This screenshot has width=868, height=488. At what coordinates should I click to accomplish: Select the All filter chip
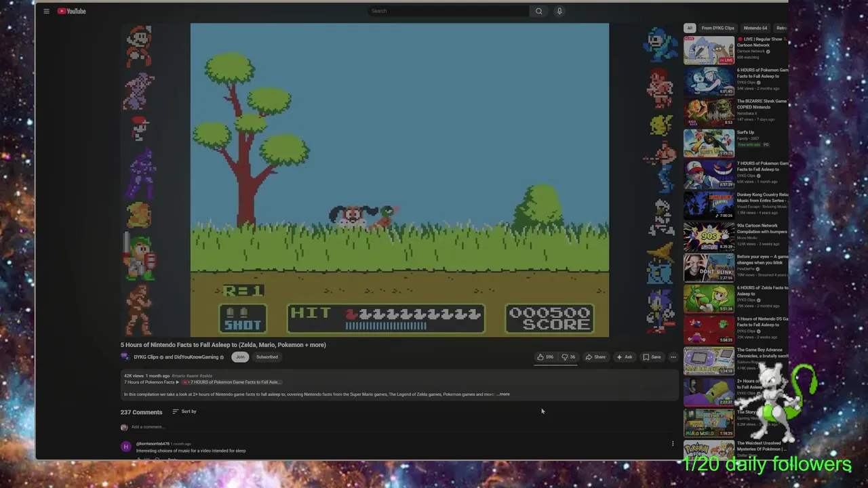pos(690,28)
